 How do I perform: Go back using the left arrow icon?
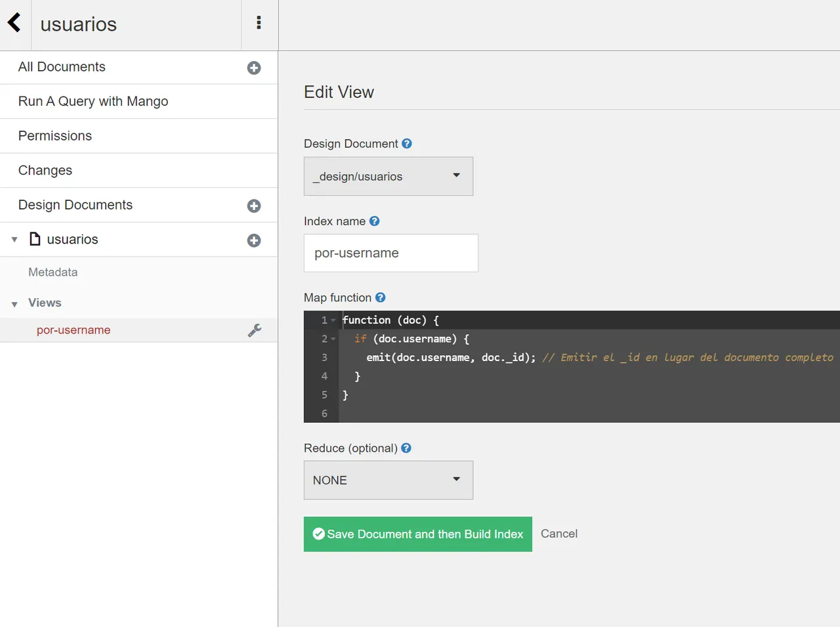pyautogui.click(x=14, y=23)
